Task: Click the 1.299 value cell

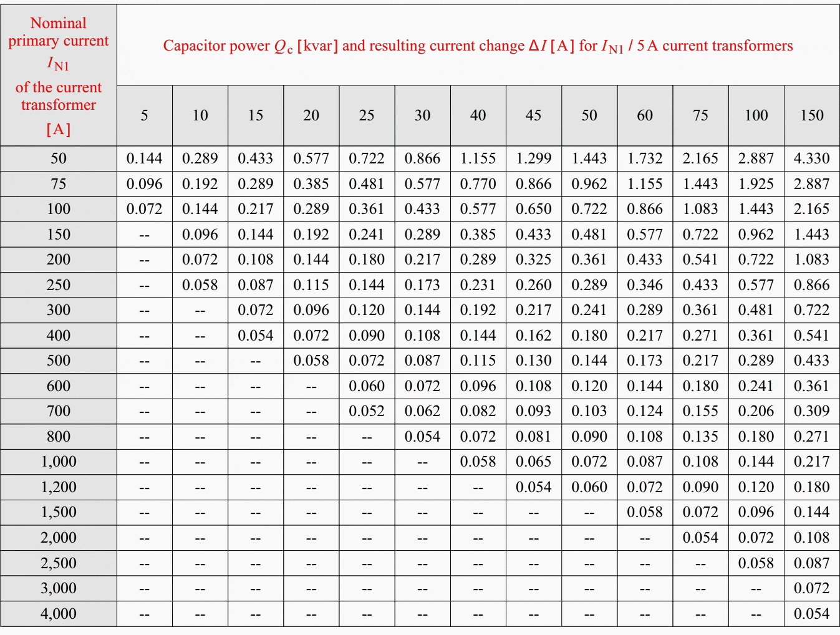Action: tap(534, 158)
